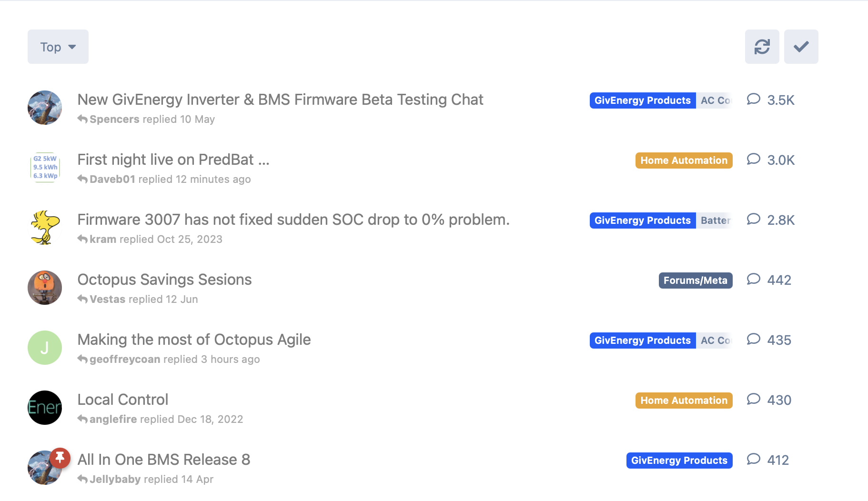Open the Top sort dropdown
The width and height of the screenshot is (868, 501).
(x=58, y=47)
